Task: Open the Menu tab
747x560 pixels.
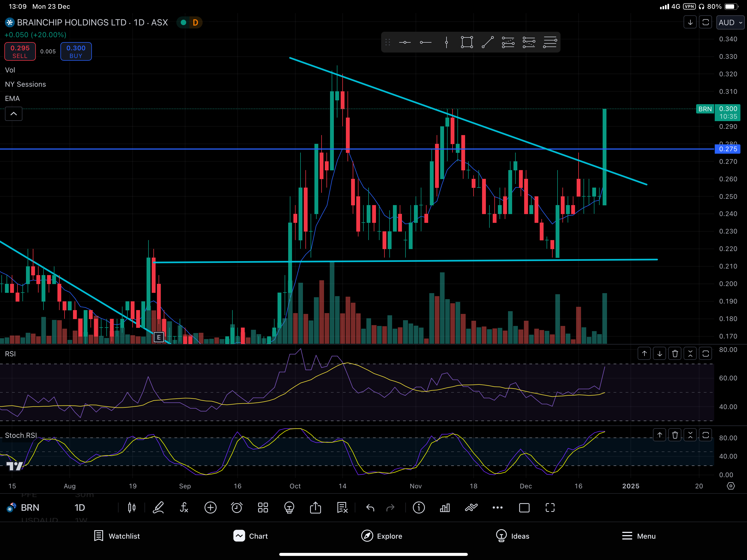Action: [x=639, y=536]
